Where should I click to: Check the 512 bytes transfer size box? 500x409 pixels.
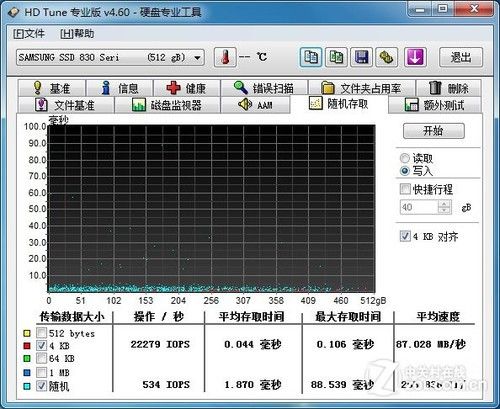pos(41,333)
